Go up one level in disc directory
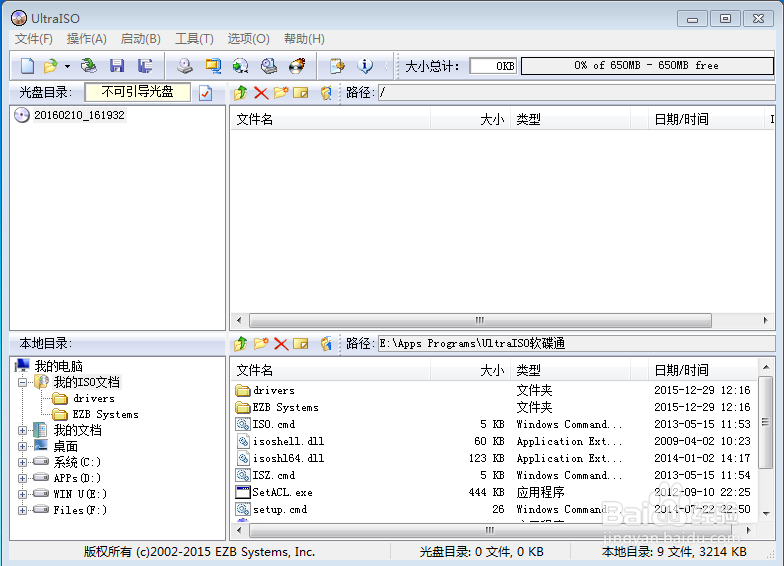This screenshot has height=566, width=784. click(240, 92)
